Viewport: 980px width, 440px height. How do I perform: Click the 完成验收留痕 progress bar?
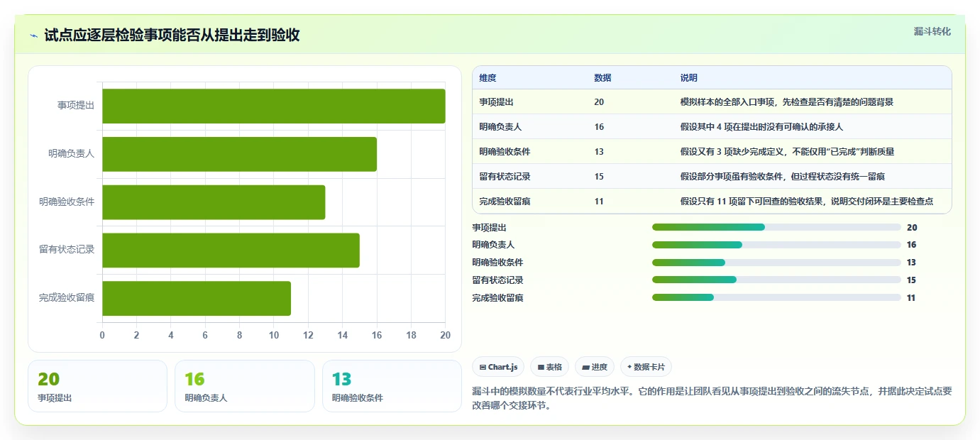pos(776,297)
